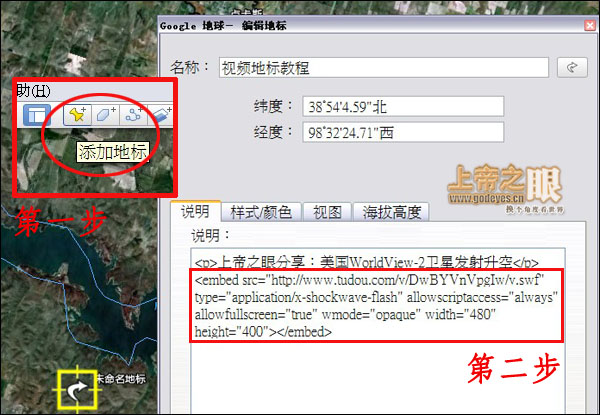This screenshot has height=415, width=600.
Task: Select the Add Path tool icon
Action: coord(134,114)
